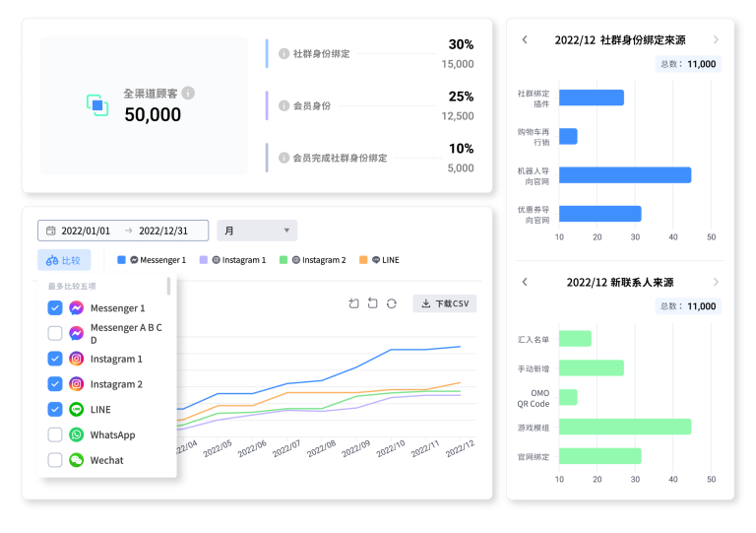
Task: Click the 最多比较五项 hint text
Action: [72, 286]
